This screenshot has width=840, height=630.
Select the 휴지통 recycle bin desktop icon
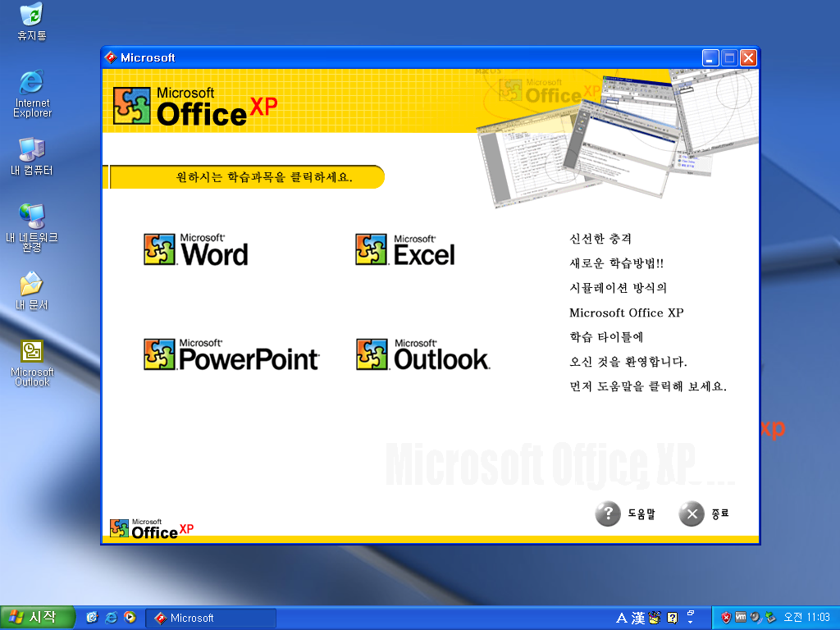coord(32,21)
